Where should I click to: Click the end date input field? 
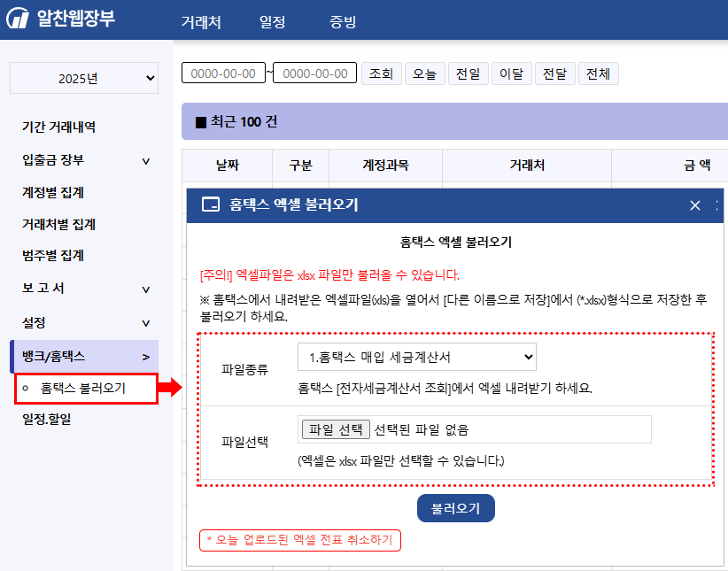[314, 73]
